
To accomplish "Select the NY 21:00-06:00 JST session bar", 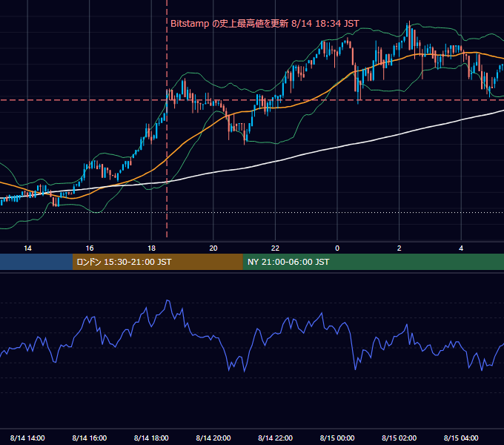I will click(x=373, y=262).
